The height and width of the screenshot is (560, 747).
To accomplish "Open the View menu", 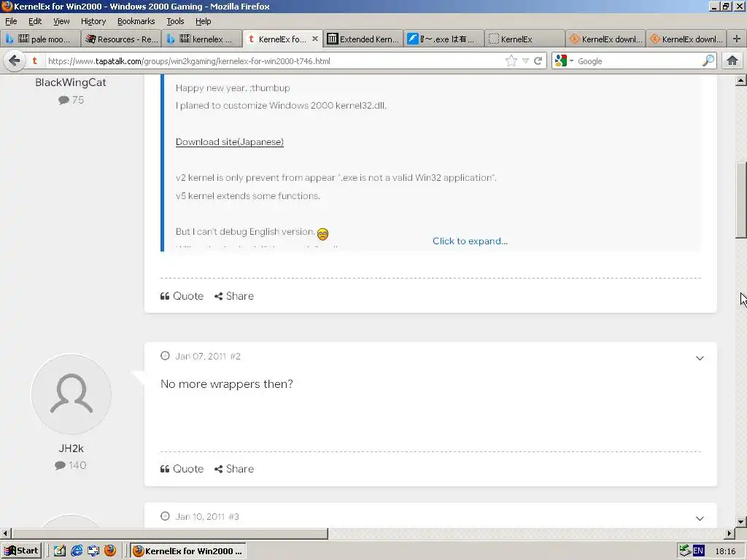I will coord(61,21).
